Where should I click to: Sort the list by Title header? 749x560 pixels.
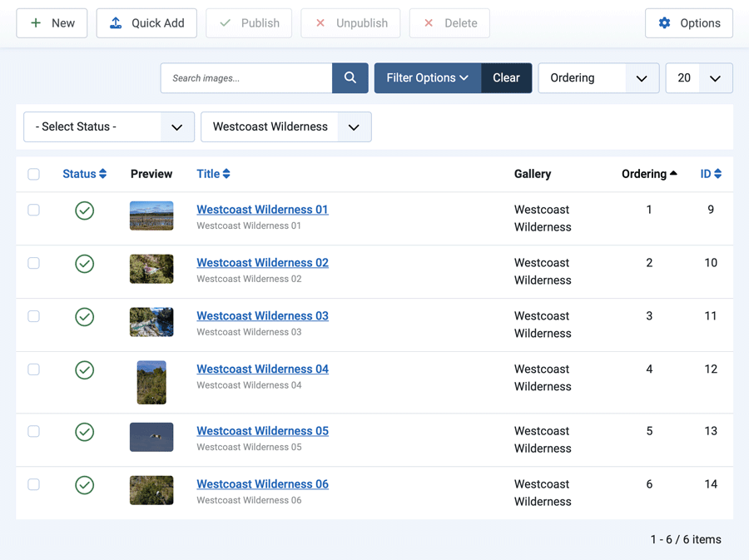(x=213, y=173)
